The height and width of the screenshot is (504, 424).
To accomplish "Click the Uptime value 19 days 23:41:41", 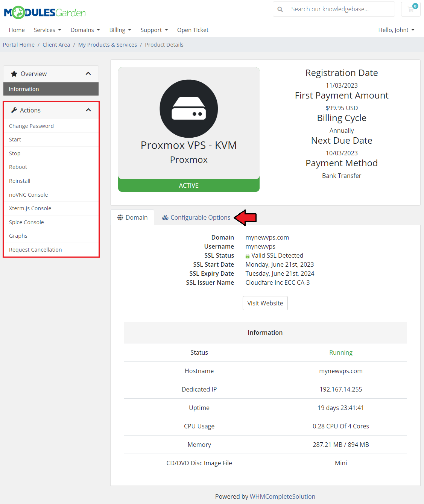I will coord(341,408).
